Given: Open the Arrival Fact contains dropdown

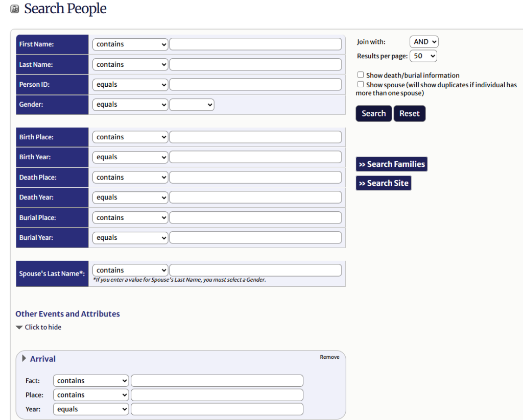Looking at the screenshot, I should pos(90,380).
